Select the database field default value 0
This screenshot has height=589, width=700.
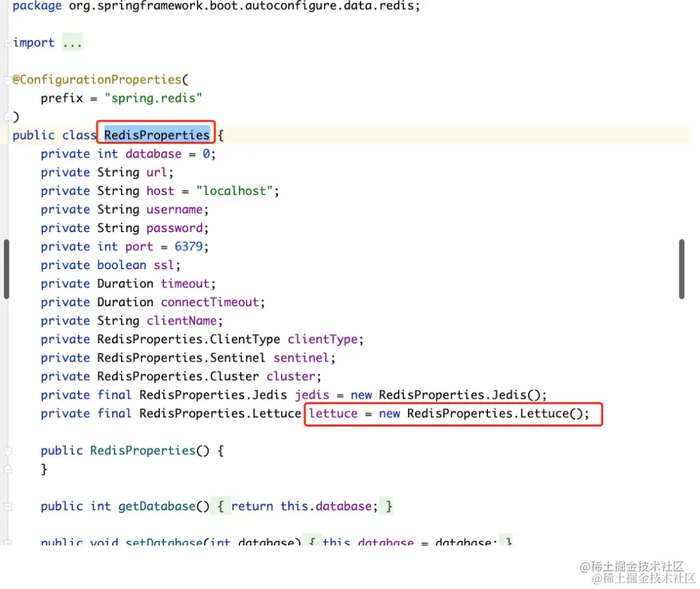pos(207,153)
